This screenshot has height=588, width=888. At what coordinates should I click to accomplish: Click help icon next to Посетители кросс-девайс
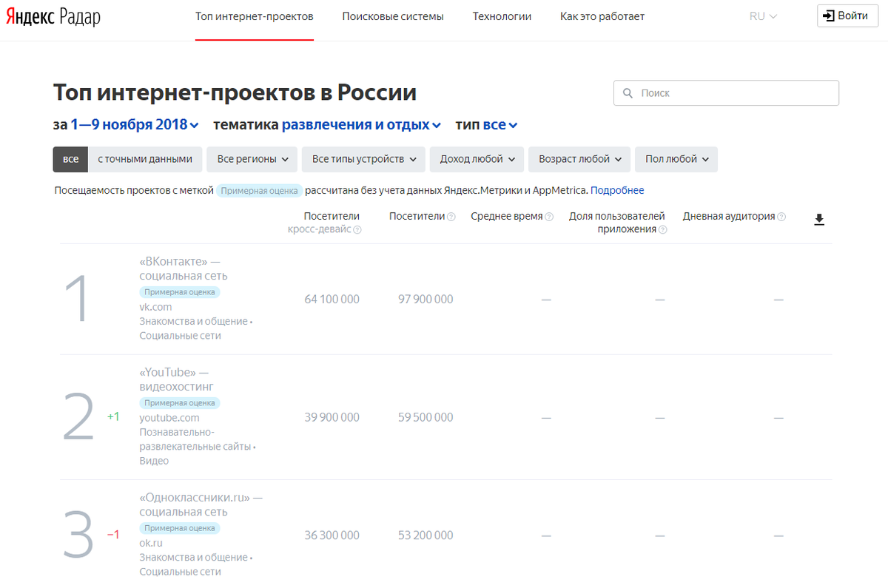[x=357, y=230]
